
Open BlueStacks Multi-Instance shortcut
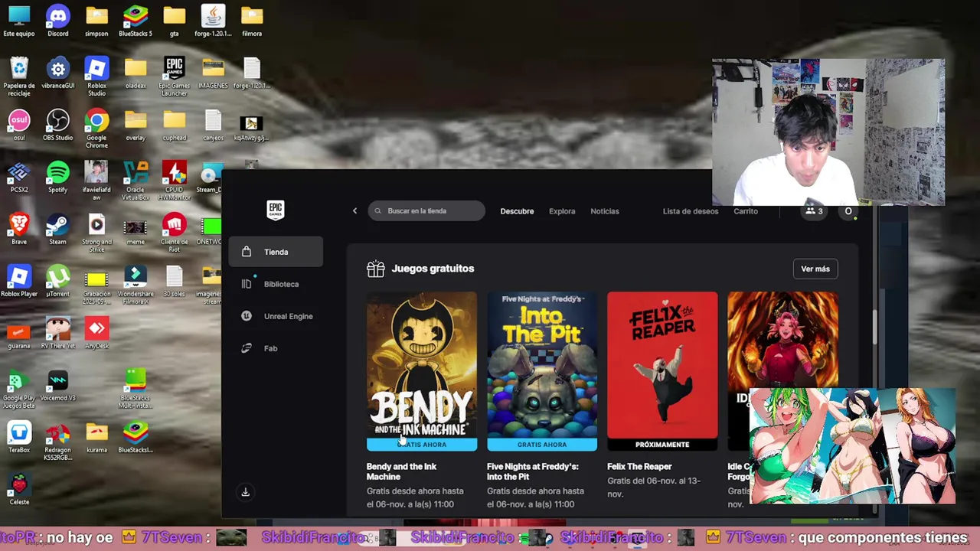coord(135,389)
